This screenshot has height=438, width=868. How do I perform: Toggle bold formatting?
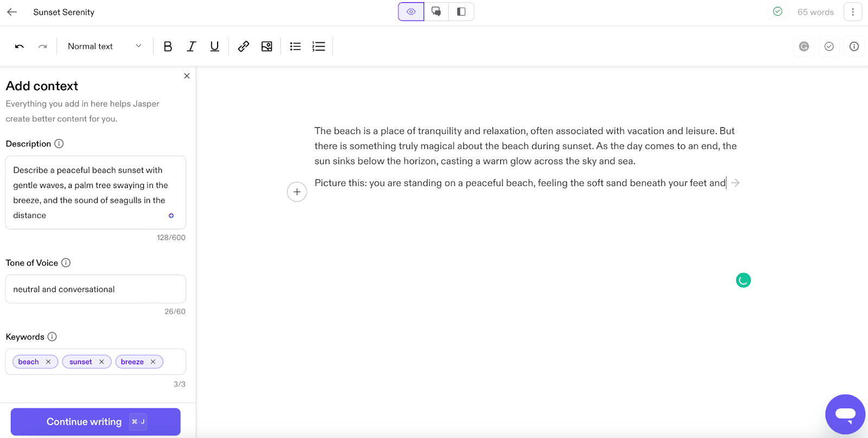pyautogui.click(x=168, y=47)
